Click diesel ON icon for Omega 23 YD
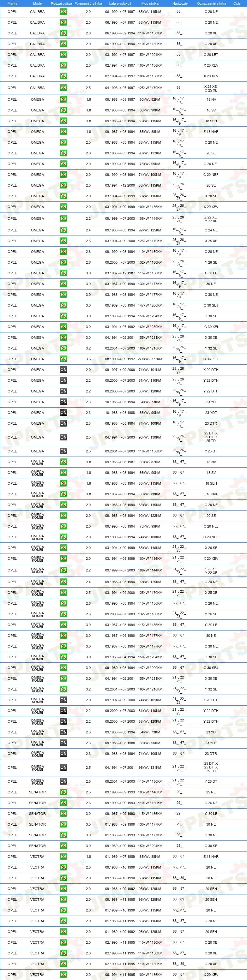247x980 pixels. coord(63,402)
